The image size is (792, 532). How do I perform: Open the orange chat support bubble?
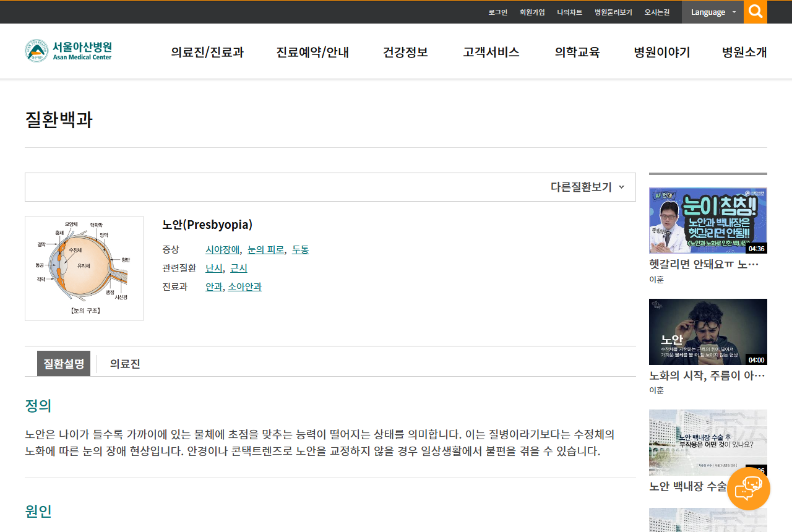coord(749,489)
